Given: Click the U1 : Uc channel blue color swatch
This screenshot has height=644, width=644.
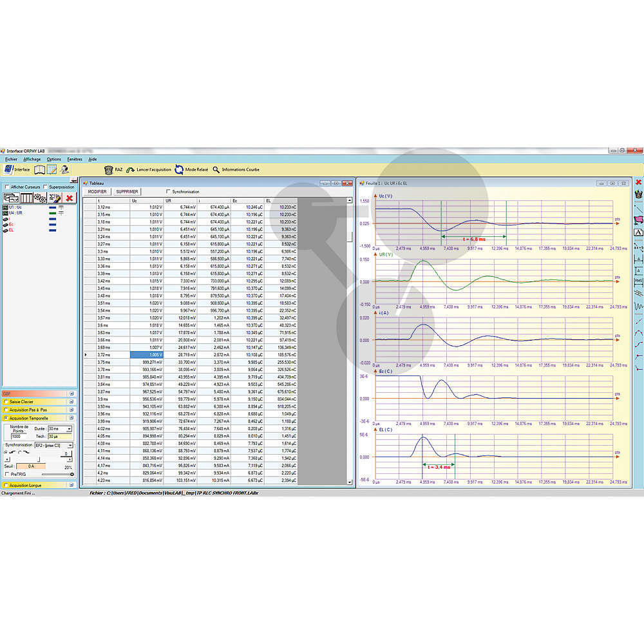Looking at the screenshot, I should click(x=52, y=207).
